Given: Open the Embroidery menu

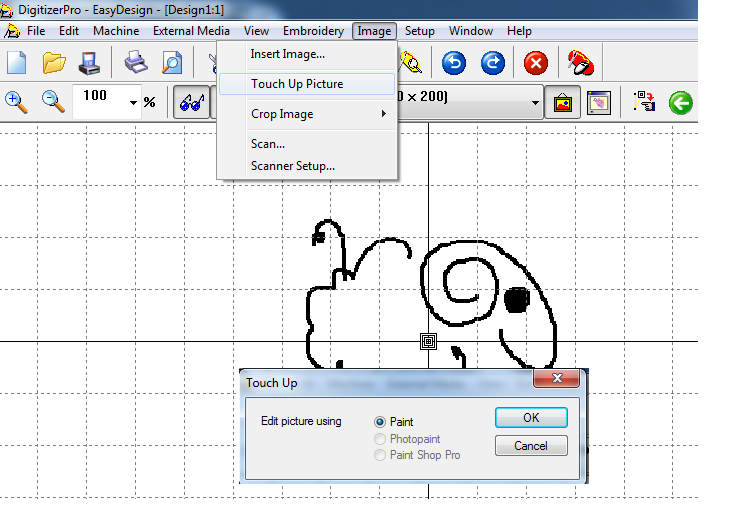Looking at the screenshot, I should [313, 31].
